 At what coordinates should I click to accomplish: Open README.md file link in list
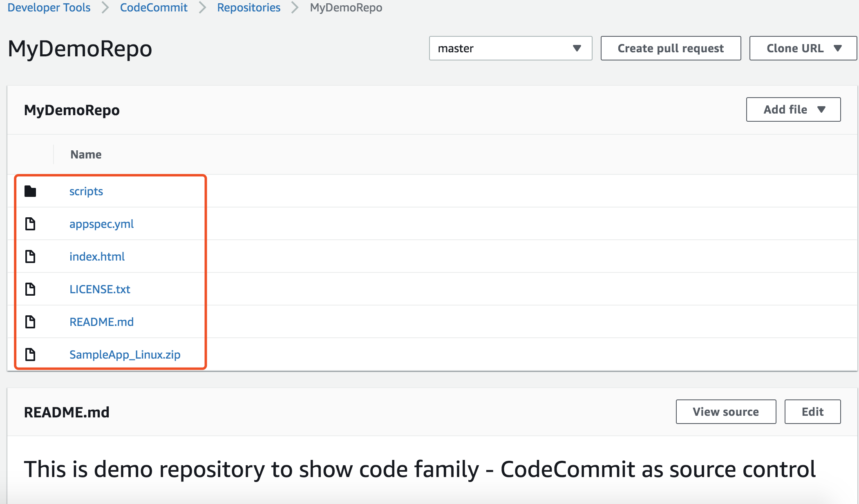pos(101,322)
